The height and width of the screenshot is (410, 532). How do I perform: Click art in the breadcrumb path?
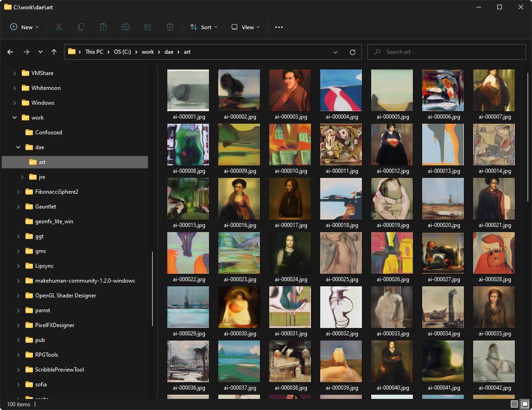tap(187, 52)
